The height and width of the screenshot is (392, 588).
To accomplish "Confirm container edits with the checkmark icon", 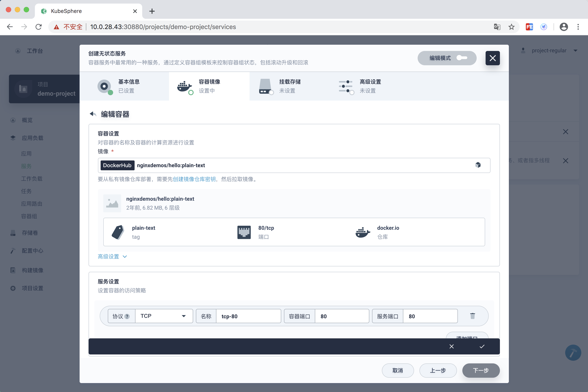I will [482, 346].
